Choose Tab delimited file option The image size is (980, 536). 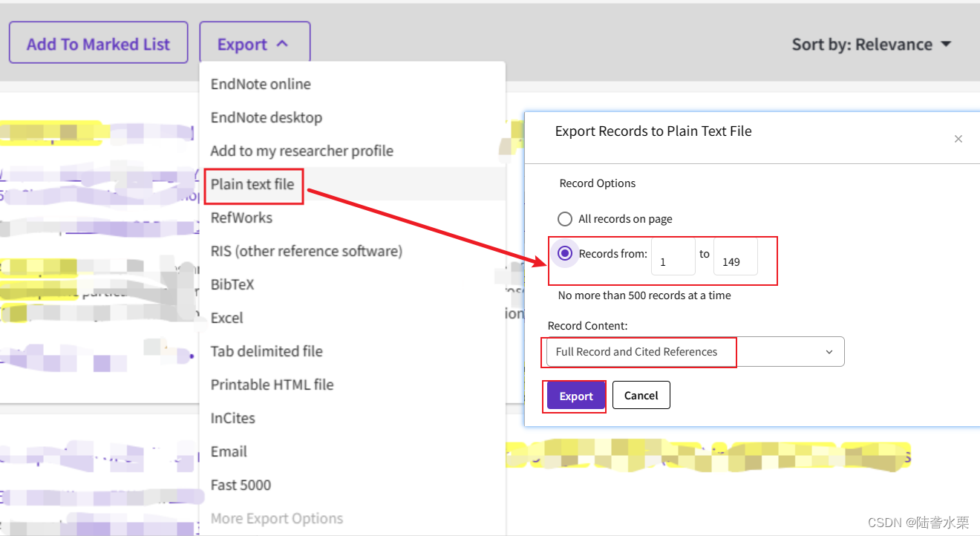click(352, 351)
